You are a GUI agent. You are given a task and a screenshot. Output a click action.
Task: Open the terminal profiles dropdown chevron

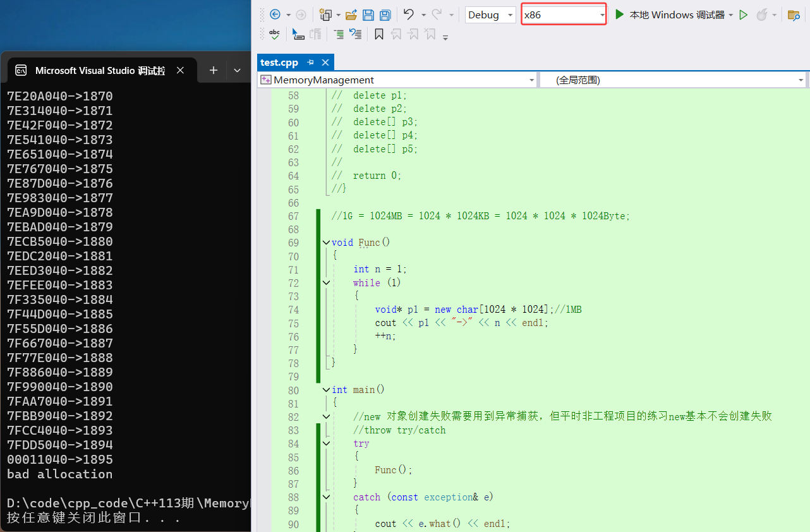pyautogui.click(x=238, y=70)
